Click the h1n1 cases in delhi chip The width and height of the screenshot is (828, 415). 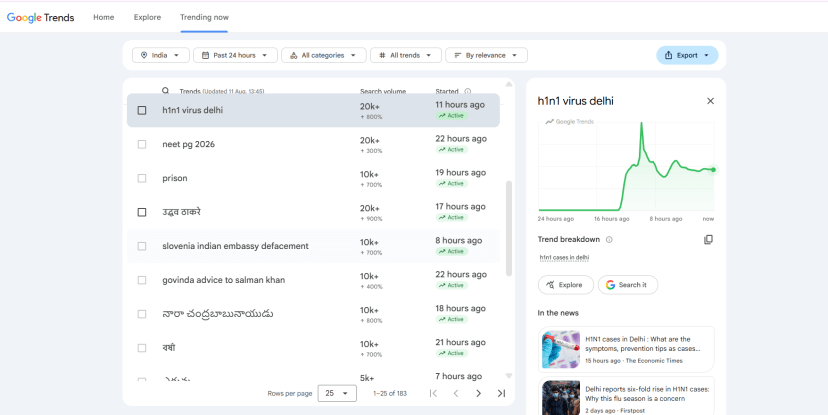click(x=564, y=258)
